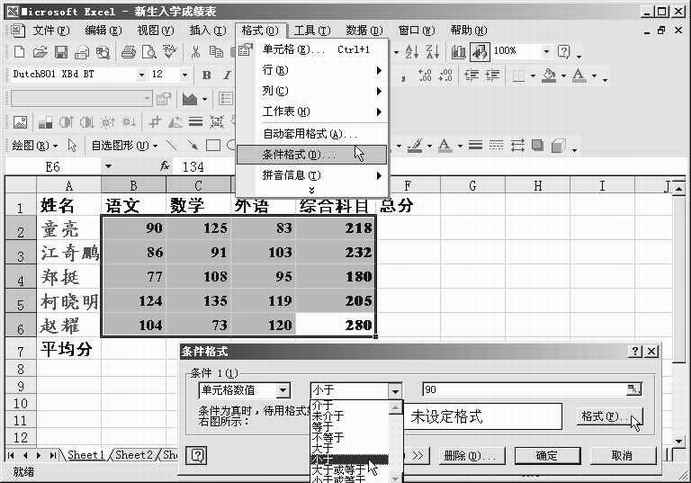Click the Insert Picture icon
691x483 pixels.
(20, 122)
